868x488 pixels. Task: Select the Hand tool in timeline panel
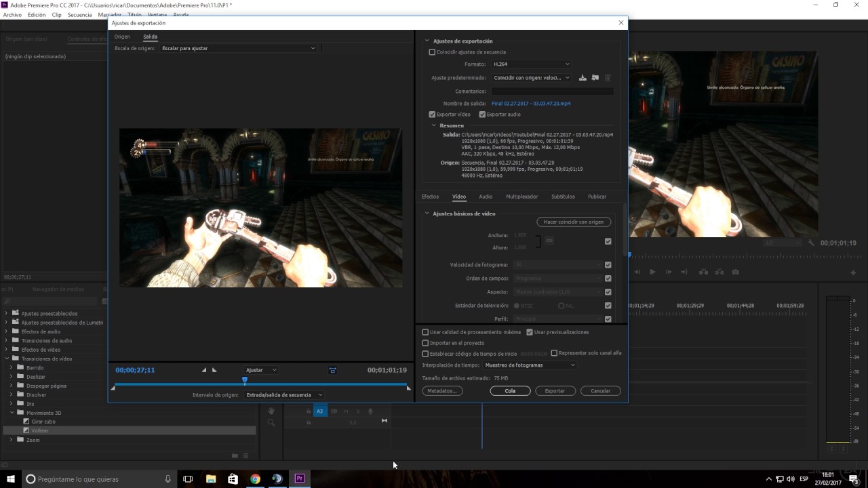[x=271, y=411]
